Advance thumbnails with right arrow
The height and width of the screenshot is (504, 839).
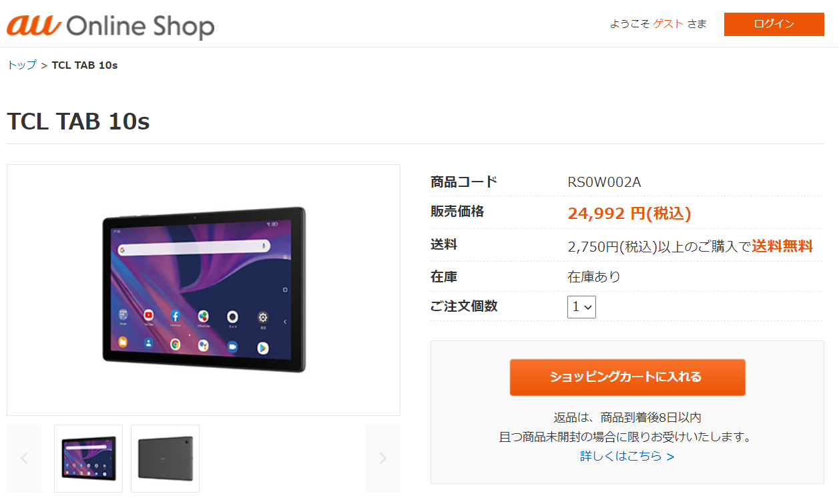click(x=383, y=458)
